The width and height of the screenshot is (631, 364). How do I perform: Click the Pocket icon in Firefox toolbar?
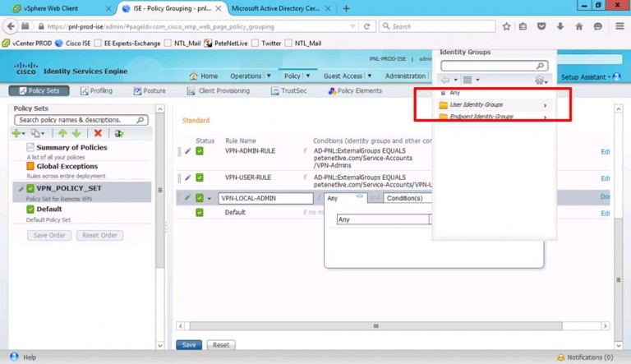pyautogui.click(x=541, y=26)
